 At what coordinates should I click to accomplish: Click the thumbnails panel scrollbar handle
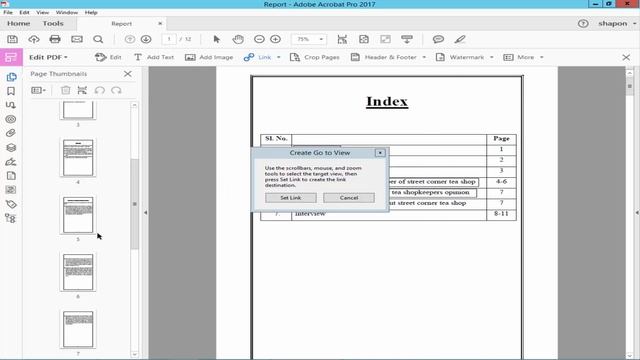tap(134, 204)
